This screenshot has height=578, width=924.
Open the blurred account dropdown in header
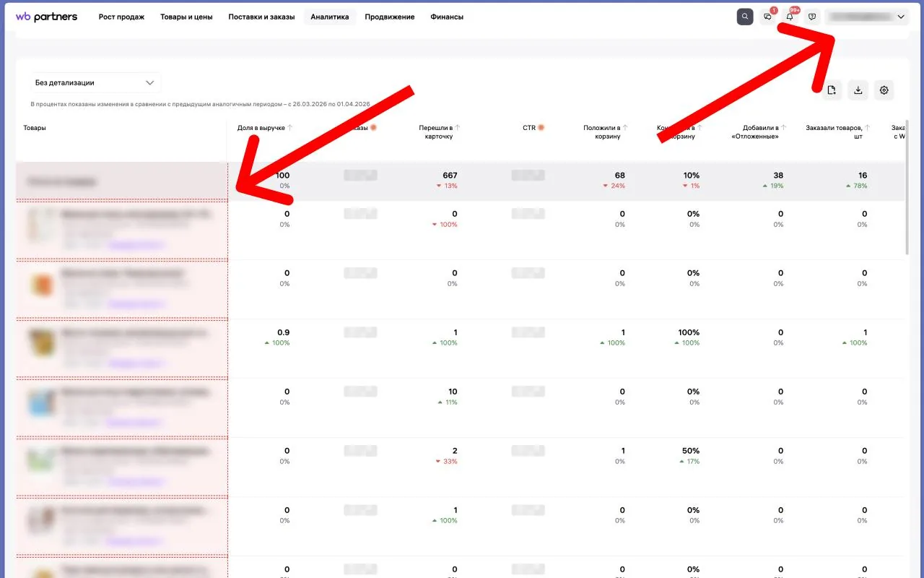867,17
